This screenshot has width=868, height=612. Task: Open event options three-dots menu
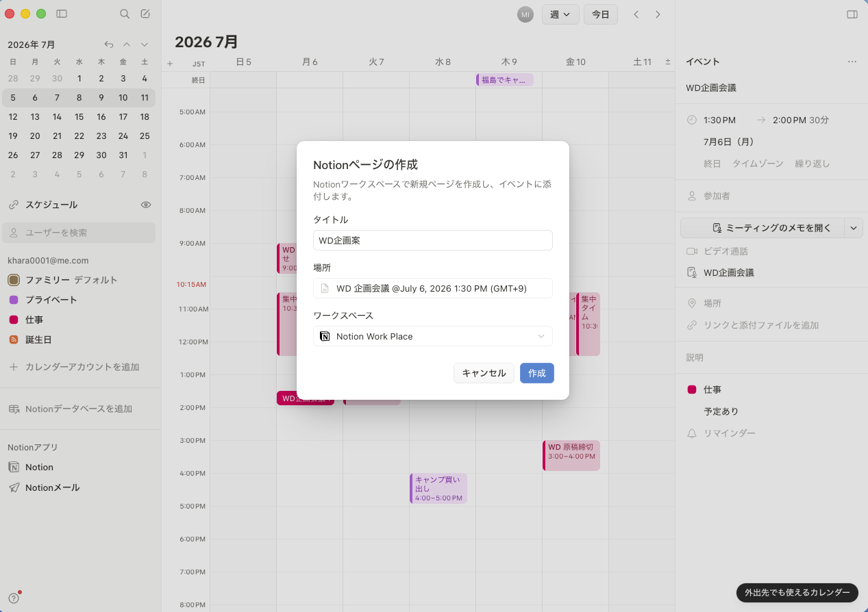pos(852,62)
